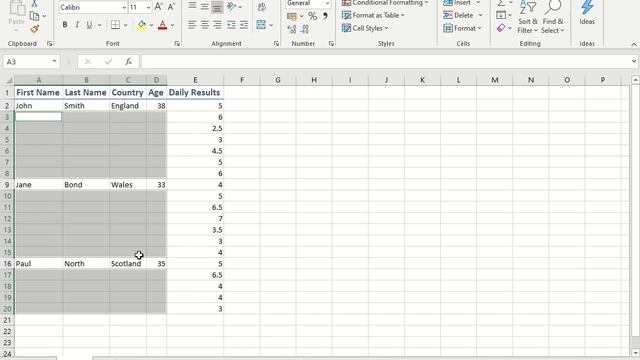Image resolution: width=640 pixels, height=360 pixels.
Task: Toggle Bold formatting
Action: coord(65,25)
